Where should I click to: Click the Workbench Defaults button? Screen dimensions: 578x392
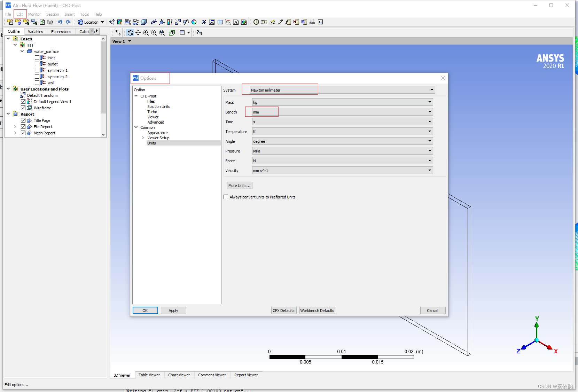[317, 311]
